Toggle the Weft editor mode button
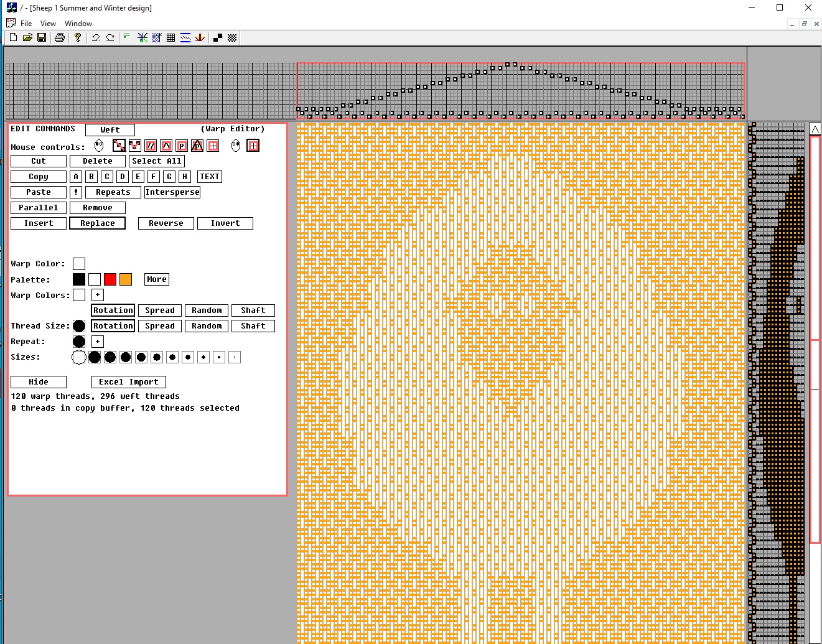 click(x=110, y=129)
